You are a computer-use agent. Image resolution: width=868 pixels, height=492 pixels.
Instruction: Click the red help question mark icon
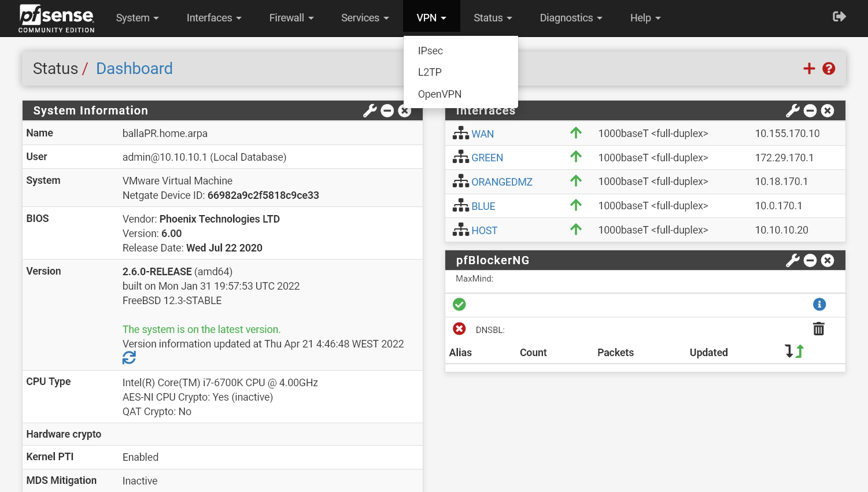[x=829, y=68]
